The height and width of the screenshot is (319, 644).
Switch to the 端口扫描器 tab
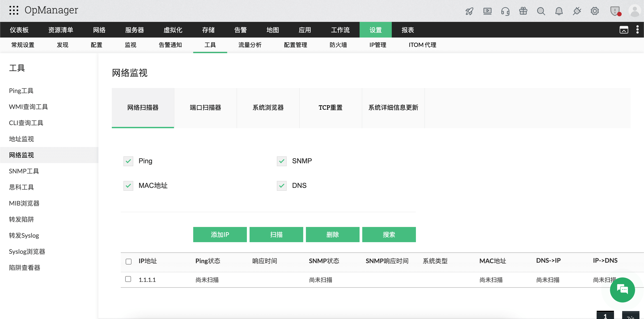pos(205,108)
